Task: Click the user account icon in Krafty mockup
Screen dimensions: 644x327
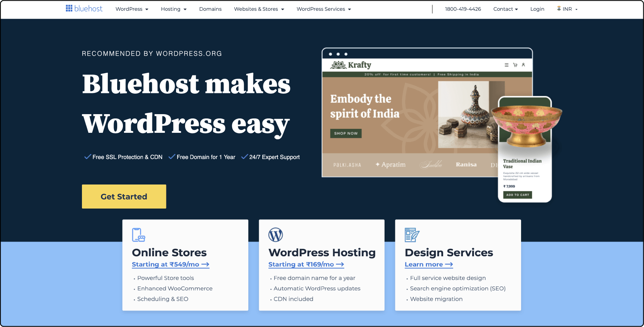Action: tap(523, 65)
